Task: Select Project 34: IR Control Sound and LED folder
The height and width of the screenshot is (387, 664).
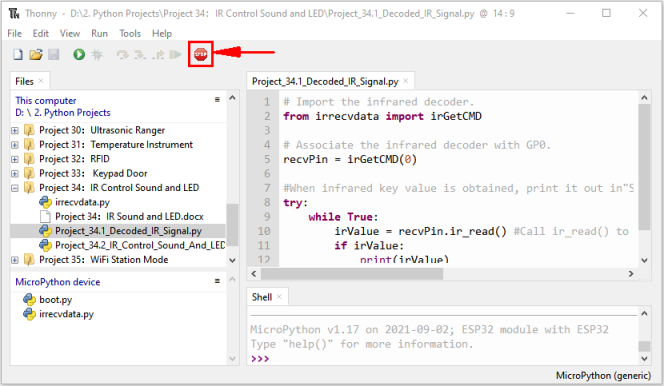Action: pyautogui.click(x=119, y=188)
